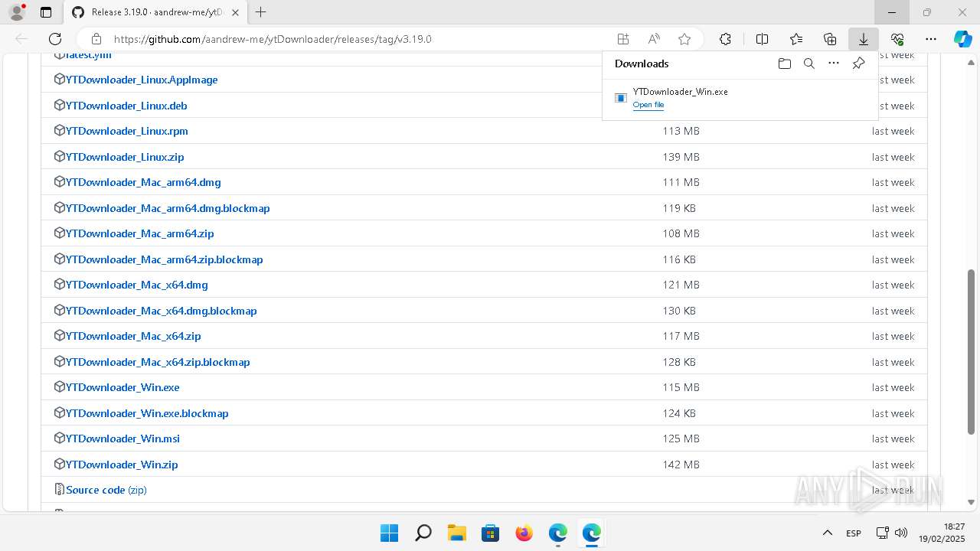This screenshot has height=551, width=980.
Task: Click the address bar URL field
Action: point(360,39)
